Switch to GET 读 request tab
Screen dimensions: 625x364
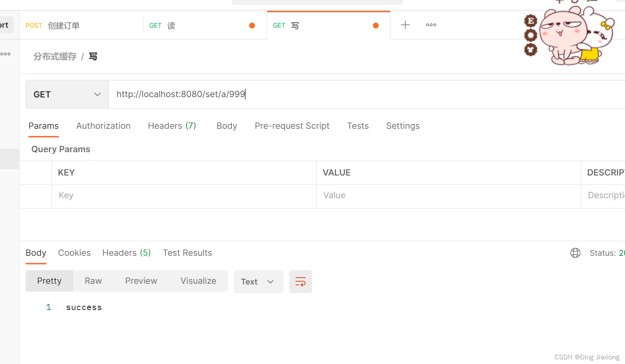coord(205,26)
